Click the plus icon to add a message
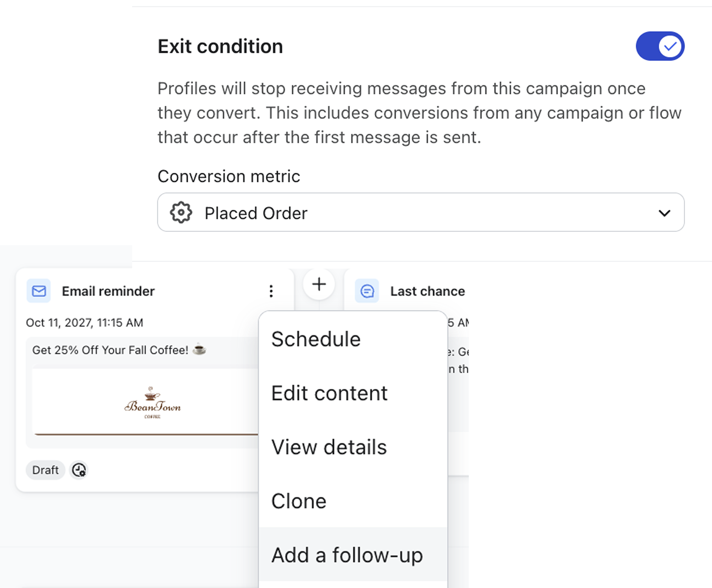 coord(318,284)
